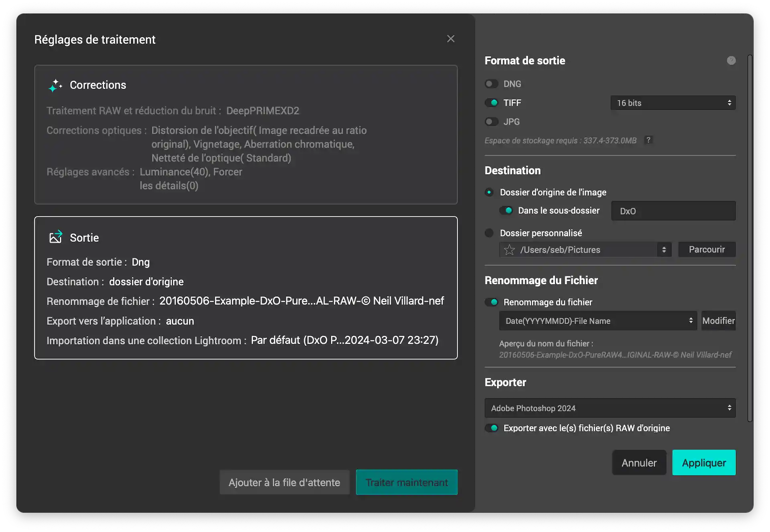Click the Appliquer button

click(x=704, y=463)
